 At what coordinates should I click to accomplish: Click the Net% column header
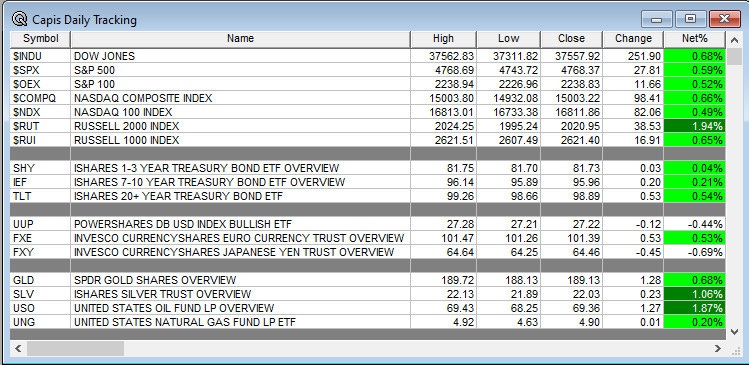(x=695, y=39)
